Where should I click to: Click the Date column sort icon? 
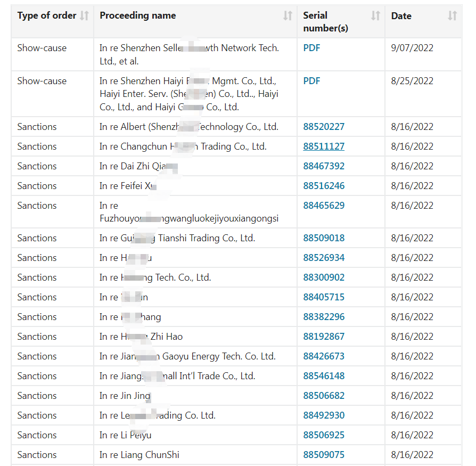[452, 16]
